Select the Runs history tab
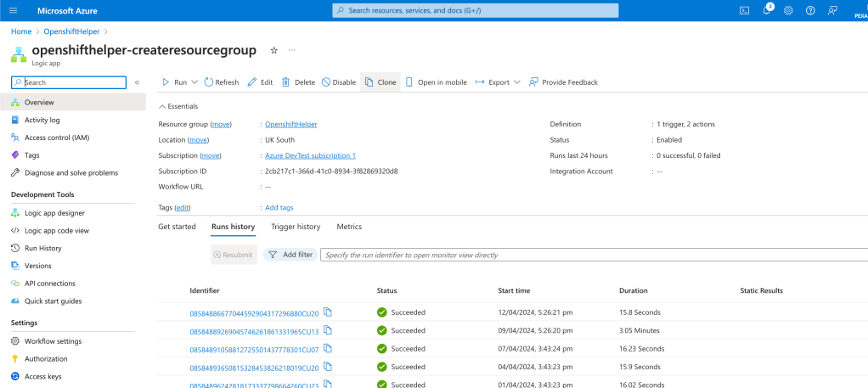This screenshot has height=388, width=868. pos(233,227)
